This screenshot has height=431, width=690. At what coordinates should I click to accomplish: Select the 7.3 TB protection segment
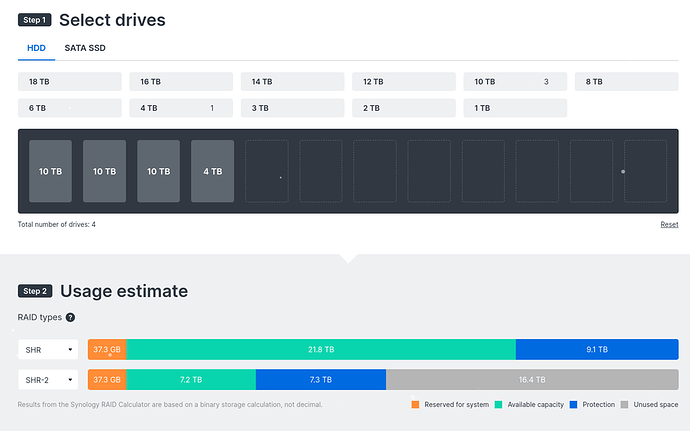point(321,379)
